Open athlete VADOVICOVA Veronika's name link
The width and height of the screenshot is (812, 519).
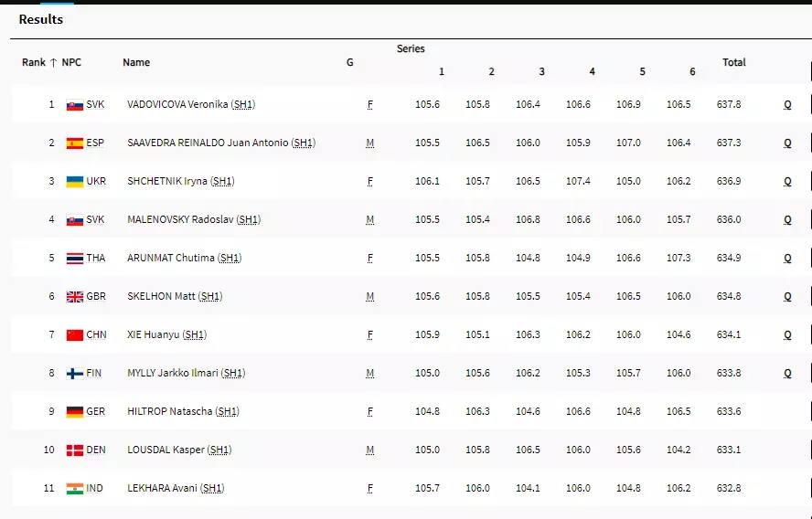(x=177, y=105)
